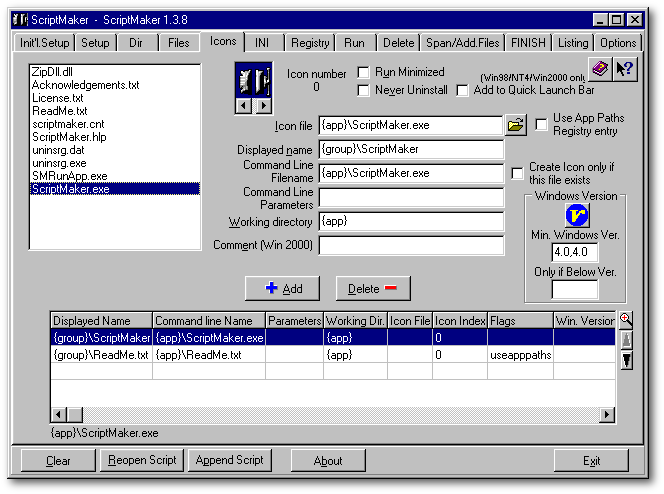Click the Add button
The width and height of the screenshot is (664, 494).
pyautogui.click(x=282, y=289)
